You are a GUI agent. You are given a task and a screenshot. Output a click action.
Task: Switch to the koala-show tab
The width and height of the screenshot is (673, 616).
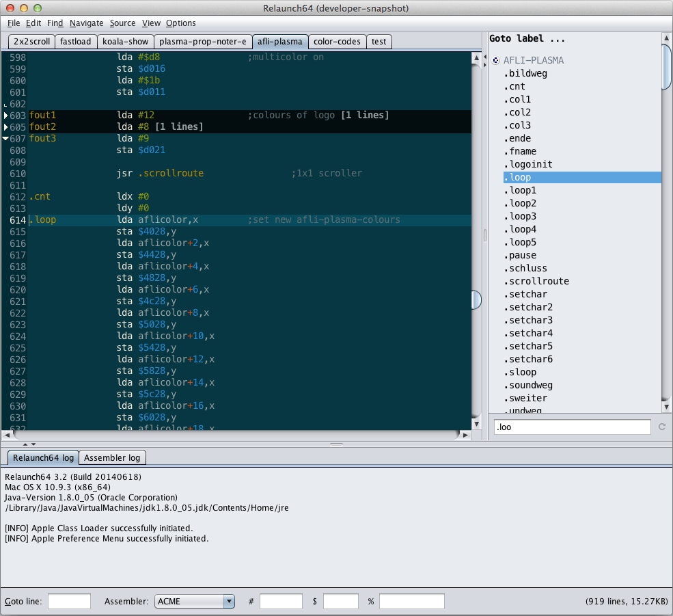[x=125, y=42]
